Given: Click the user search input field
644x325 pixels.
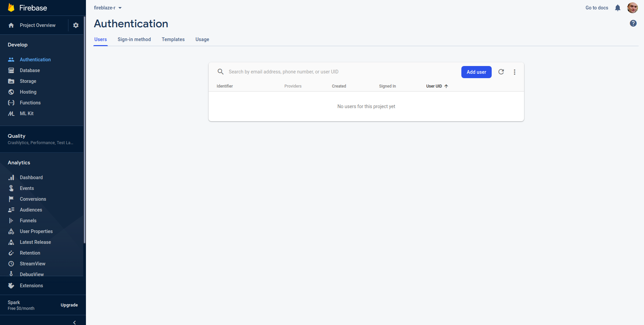Looking at the screenshot, I should [342, 72].
